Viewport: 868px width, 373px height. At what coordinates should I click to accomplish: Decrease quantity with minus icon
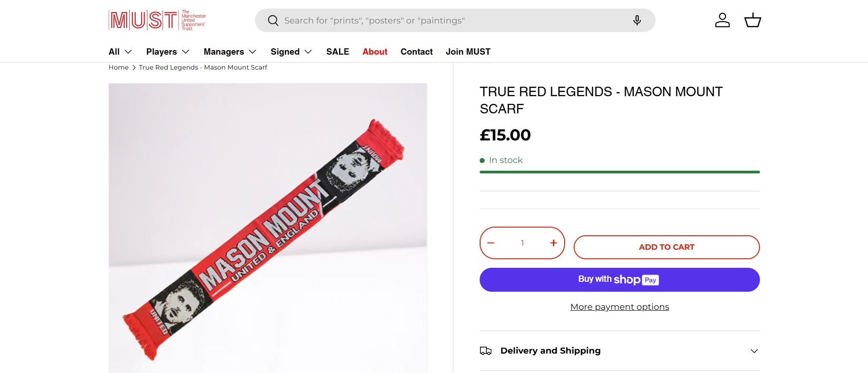coord(491,243)
